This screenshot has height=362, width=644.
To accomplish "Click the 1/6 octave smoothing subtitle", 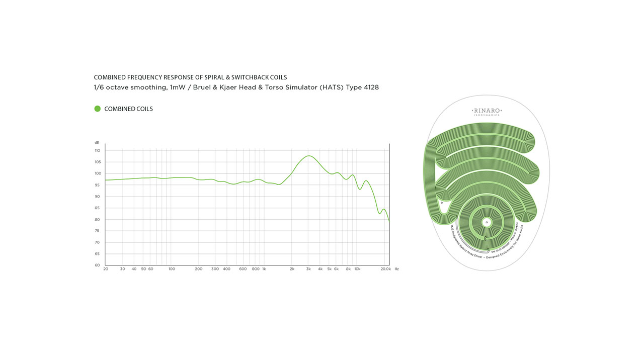I will click(236, 87).
